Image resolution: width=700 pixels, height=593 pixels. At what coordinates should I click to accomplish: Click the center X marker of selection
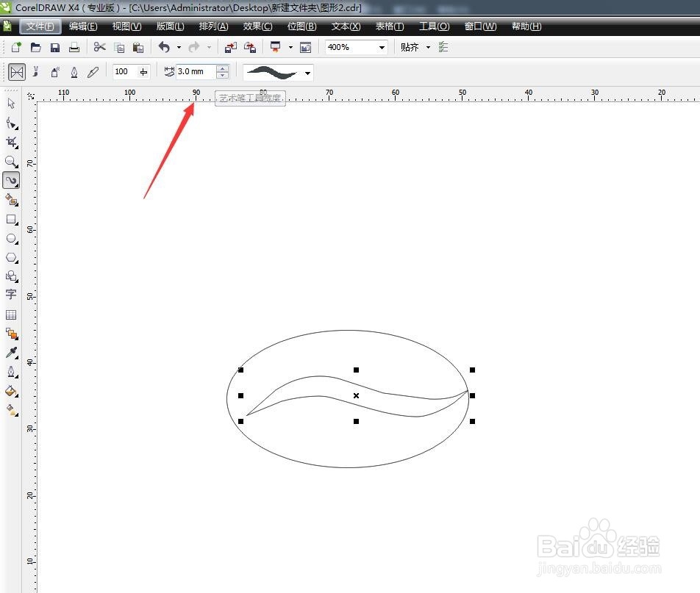click(x=356, y=396)
